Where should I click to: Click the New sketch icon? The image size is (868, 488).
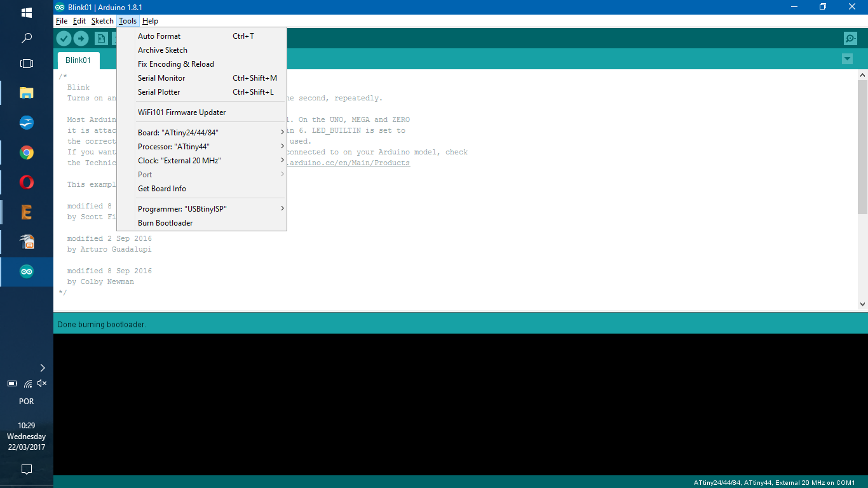101,39
